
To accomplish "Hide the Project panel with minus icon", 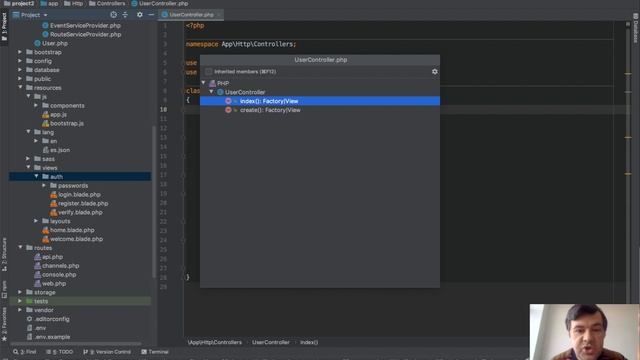I will coord(151,15).
